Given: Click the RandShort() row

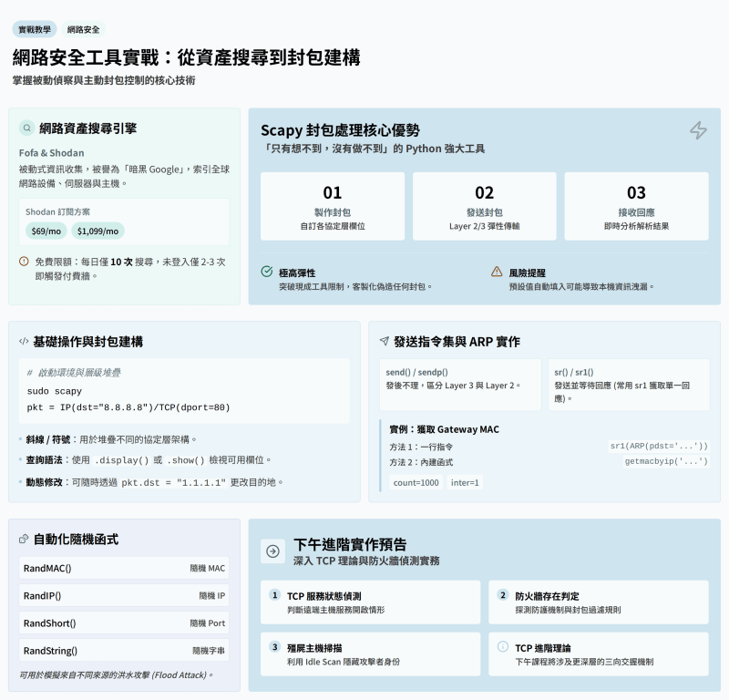Looking at the screenshot, I should point(124,623).
